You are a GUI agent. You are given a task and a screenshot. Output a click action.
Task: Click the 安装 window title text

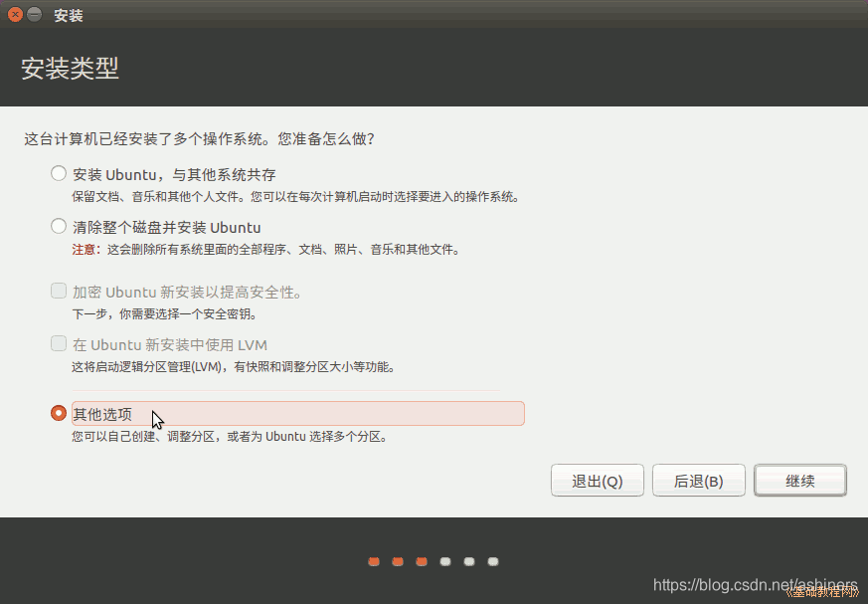69,16
